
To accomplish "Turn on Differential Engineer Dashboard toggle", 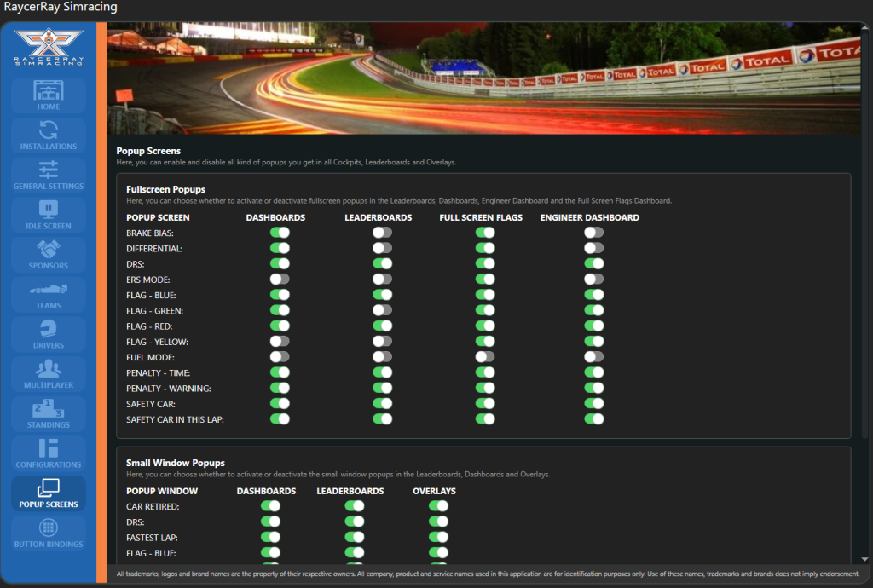I will click(594, 248).
